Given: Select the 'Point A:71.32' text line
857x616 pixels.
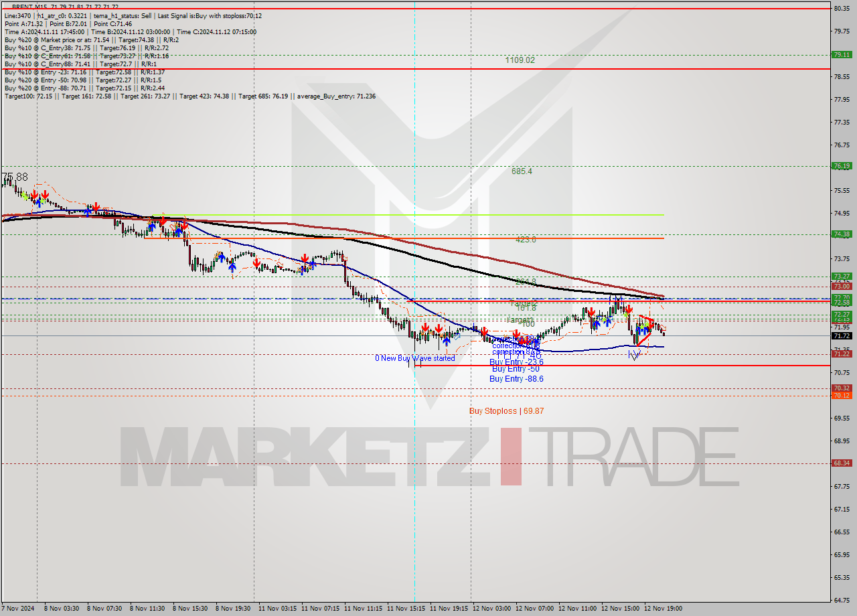Looking at the screenshot, I should point(68,23).
